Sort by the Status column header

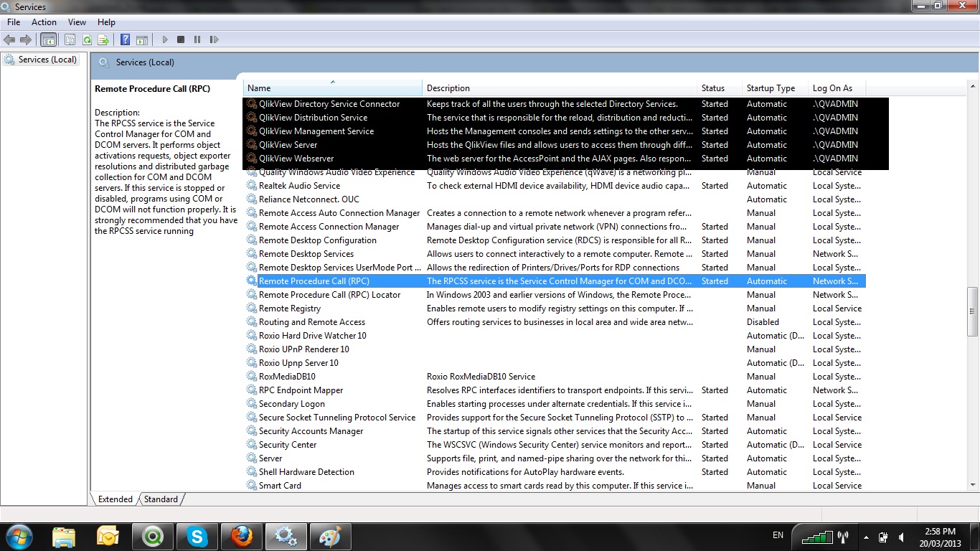(x=720, y=88)
